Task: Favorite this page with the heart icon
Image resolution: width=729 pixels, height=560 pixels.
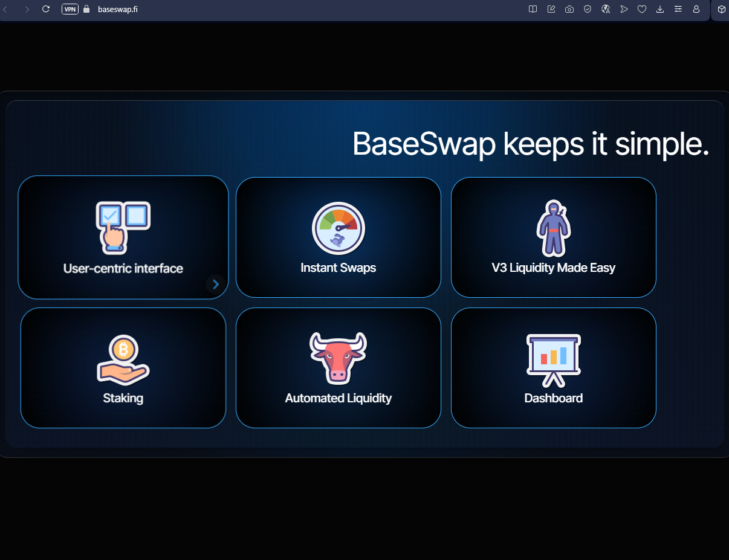Action: [642, 9]
